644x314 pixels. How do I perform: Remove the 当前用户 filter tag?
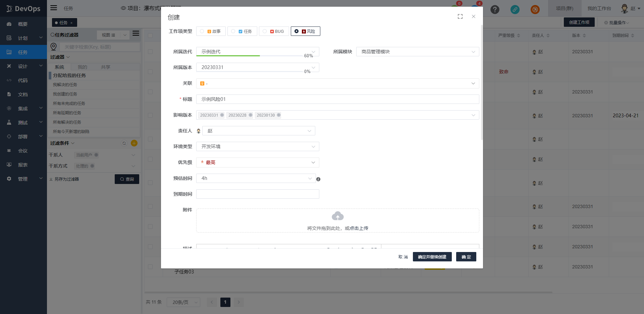(96, 155)
